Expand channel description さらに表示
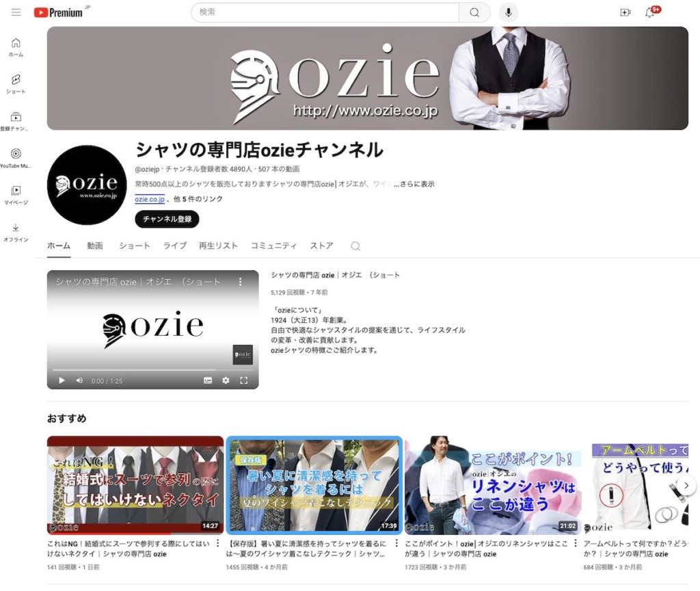This screenshot has width=700, height=591. pos(414,183)
